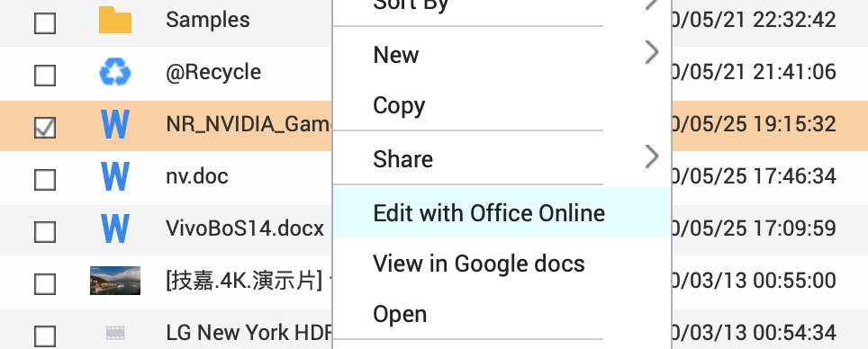
Task: Click the Word icon for NR_NVIDIA file
Action: 115,124
